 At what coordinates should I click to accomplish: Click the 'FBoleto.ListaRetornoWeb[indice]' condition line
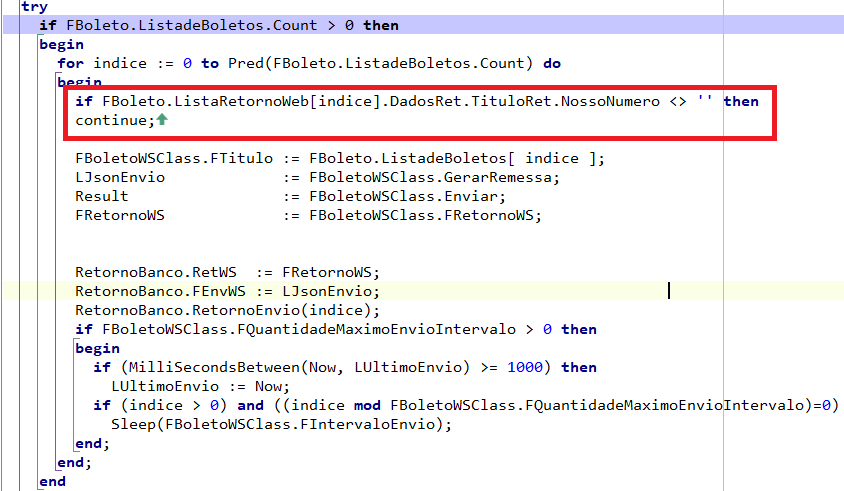(417, 101)
